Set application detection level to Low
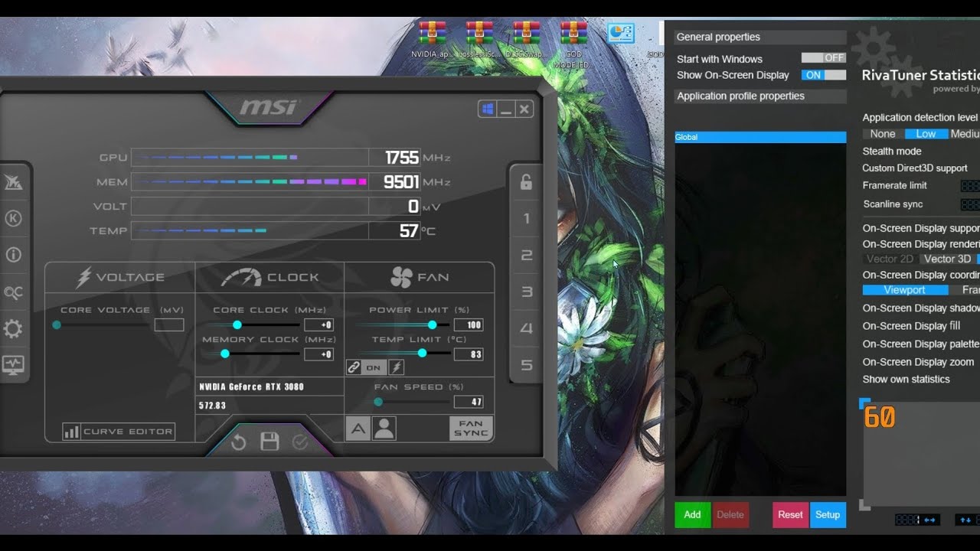Image resolution: width=980 pixels, height=551 pixels. tap(926, 134)
